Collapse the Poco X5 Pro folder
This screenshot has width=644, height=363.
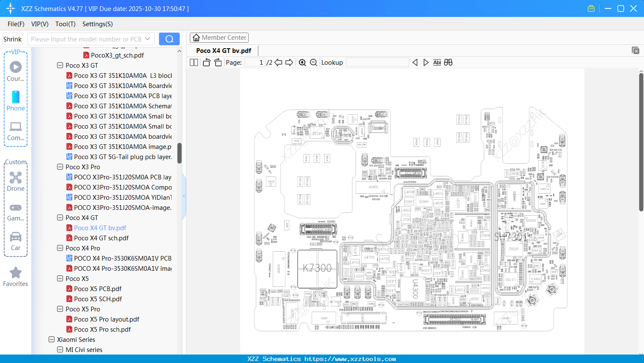(x=60, y=309)
